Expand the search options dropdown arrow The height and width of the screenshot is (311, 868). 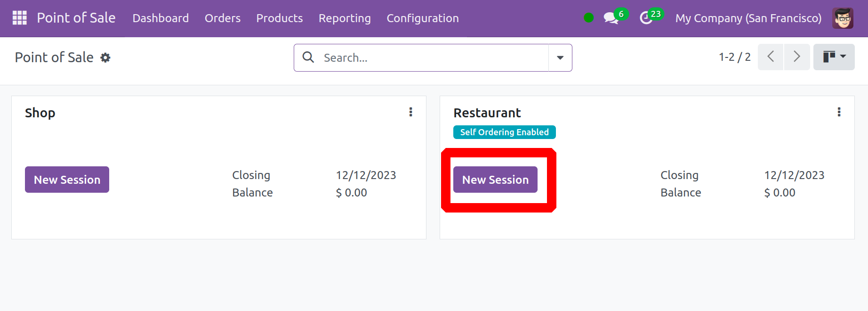[560, 57]
